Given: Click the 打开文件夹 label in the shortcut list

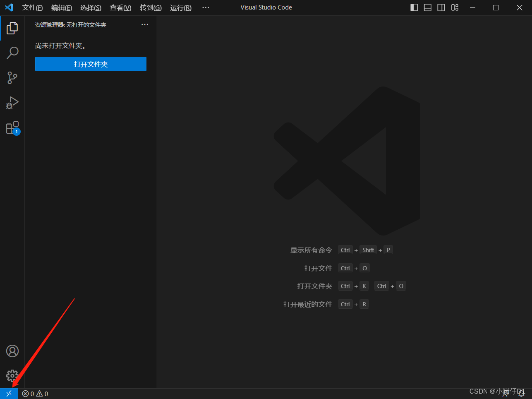Looking at the screenshot, I should 314,286.
